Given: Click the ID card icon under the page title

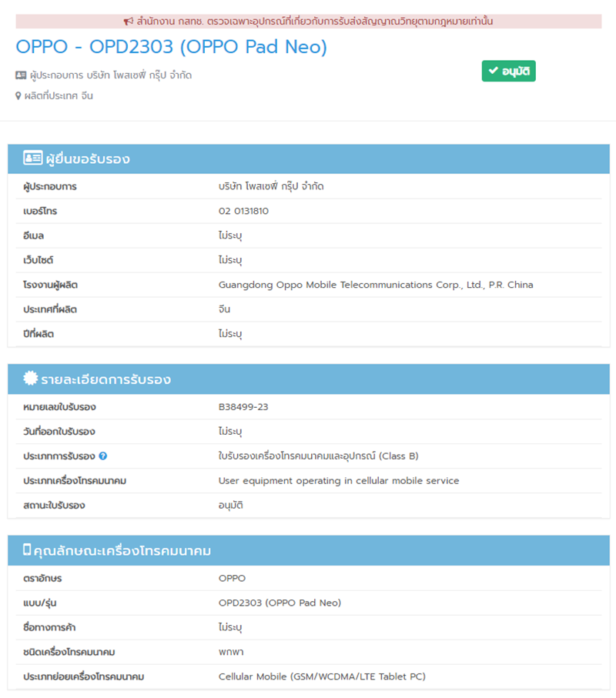Looking at the screenshot, I should [x=21, y=75].
